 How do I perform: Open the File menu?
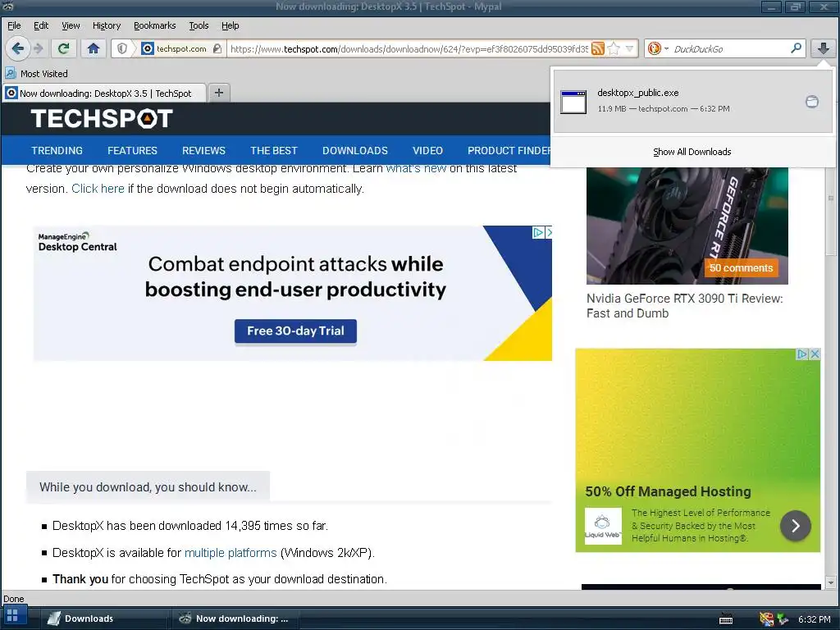(x=14, y=25)
